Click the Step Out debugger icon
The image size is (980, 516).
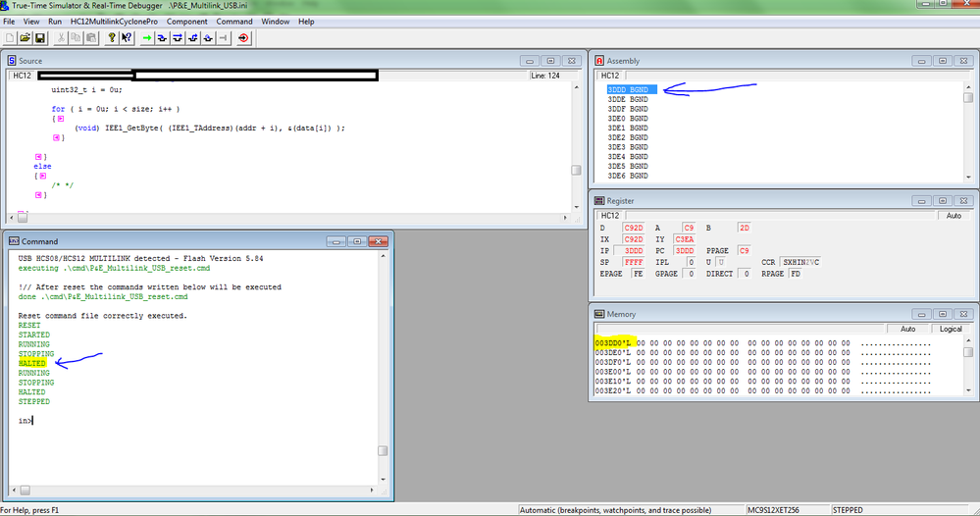tap(192, 38)
